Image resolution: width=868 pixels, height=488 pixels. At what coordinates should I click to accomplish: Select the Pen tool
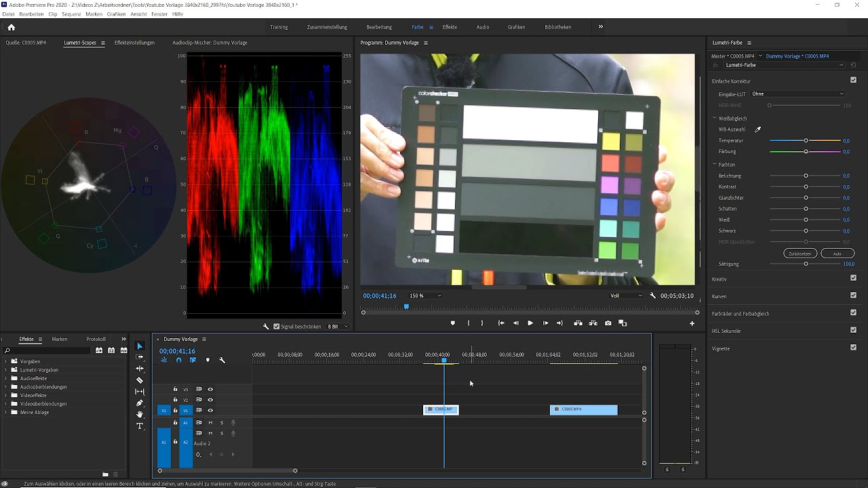tap(140, 403)
